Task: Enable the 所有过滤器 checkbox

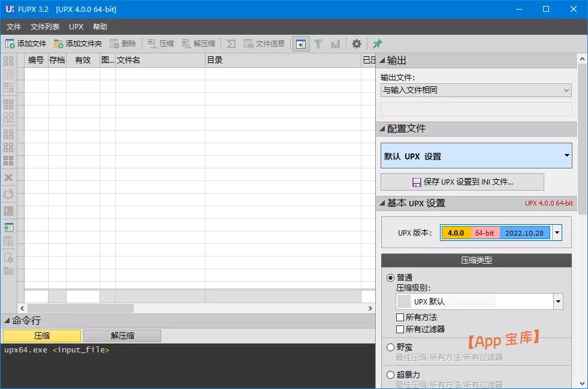Action: click(400, 329)
